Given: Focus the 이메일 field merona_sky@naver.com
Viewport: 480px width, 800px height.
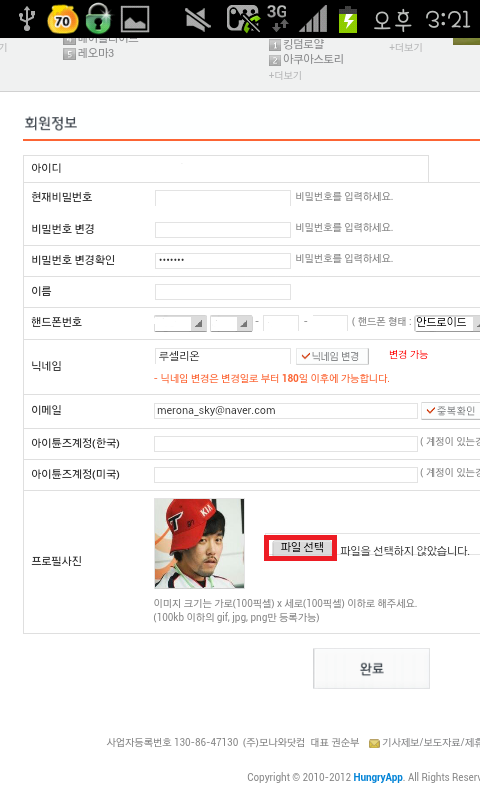Looking at the screenshot, I should 286,411.
